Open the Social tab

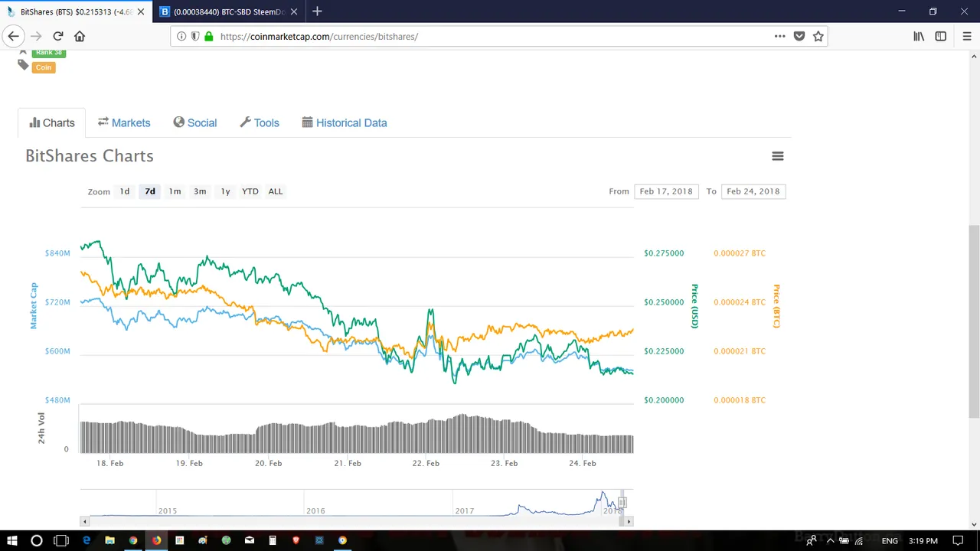(195, 122)
